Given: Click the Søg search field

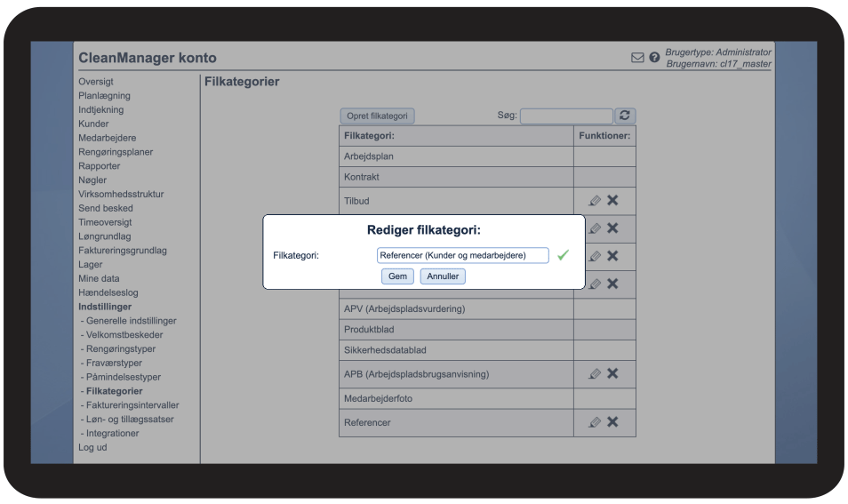Looking at the screenshot, I should [x=566, y=116].
